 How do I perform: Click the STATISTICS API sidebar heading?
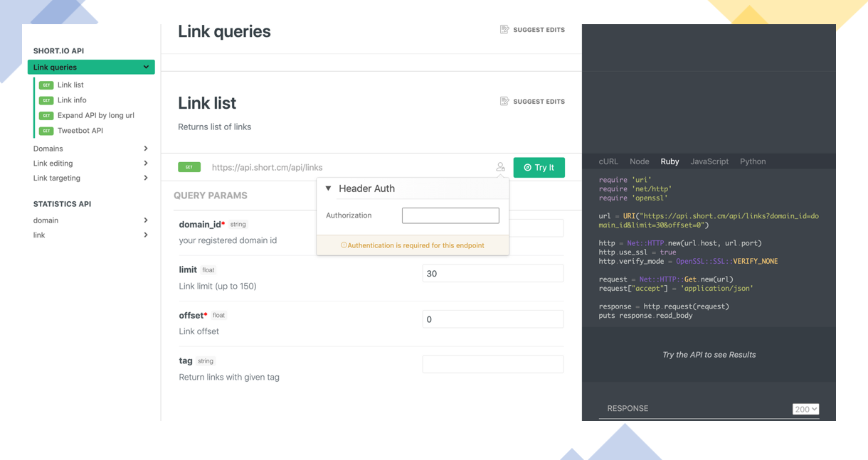tap(62, 204)
